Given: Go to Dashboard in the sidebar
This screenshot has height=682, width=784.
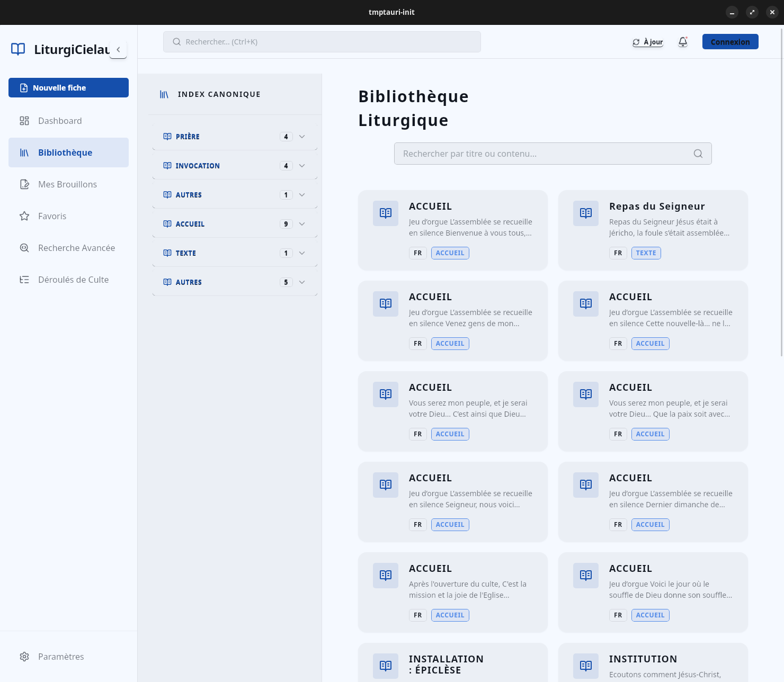Looking at the screenshot, I should (x=60, y=121).
